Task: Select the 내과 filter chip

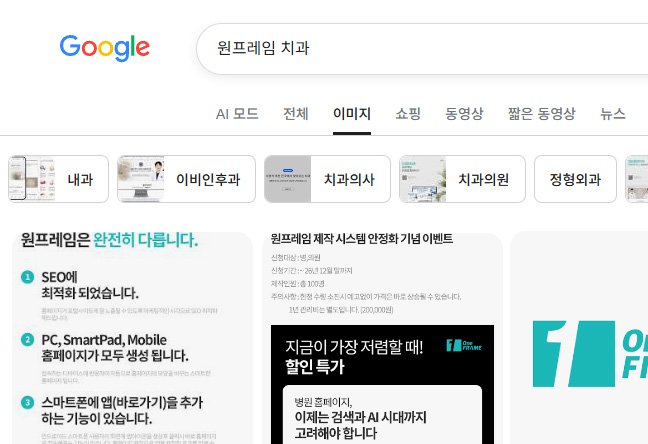Action: [x=58, y=179]
